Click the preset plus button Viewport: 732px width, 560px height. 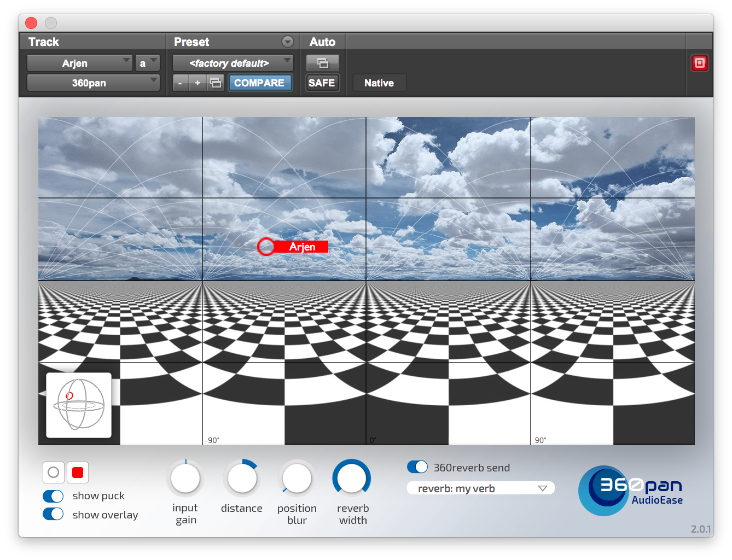pyautogui.click(x=197, y=83)
